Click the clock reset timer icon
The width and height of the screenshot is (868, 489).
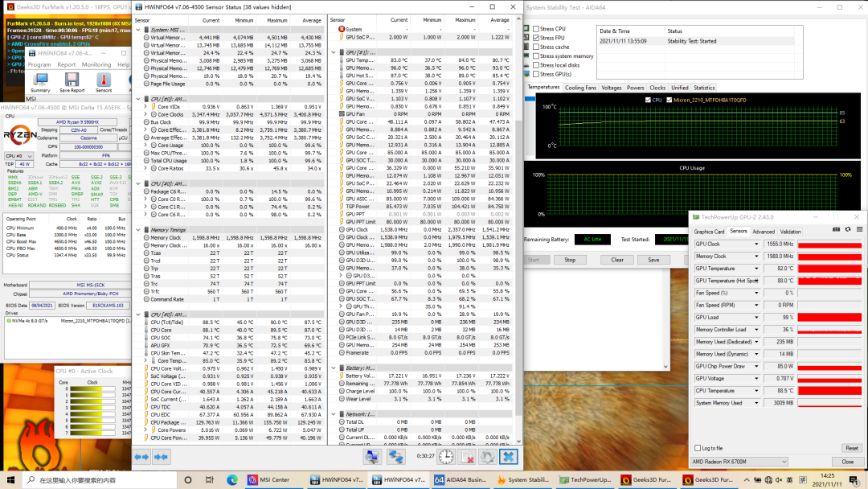[446, 457]
